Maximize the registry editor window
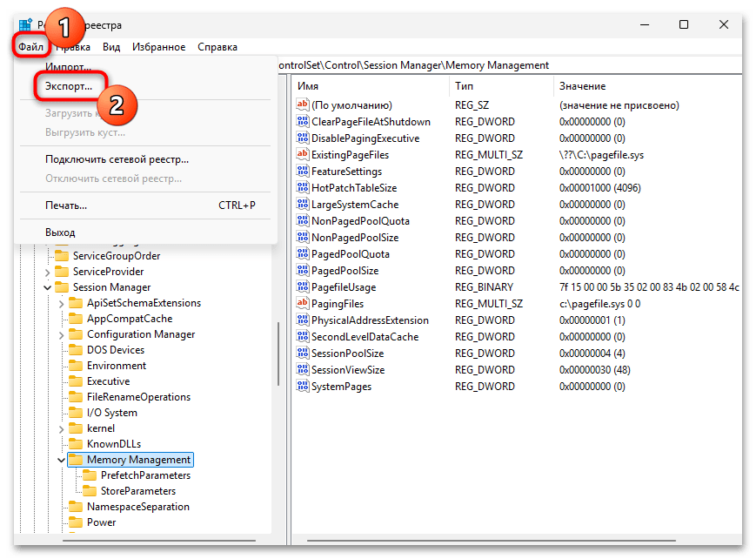Viewport: 756px width, 559px height. (x=683, y=24)
